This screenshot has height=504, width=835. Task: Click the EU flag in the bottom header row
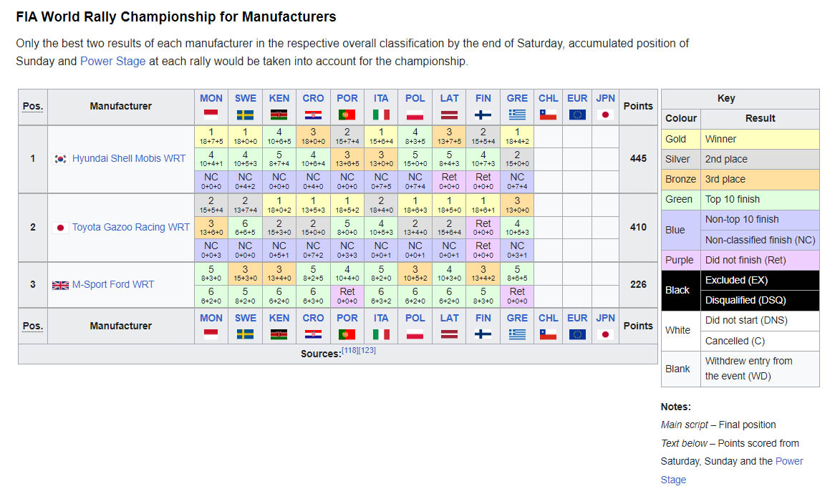(577, 334)
